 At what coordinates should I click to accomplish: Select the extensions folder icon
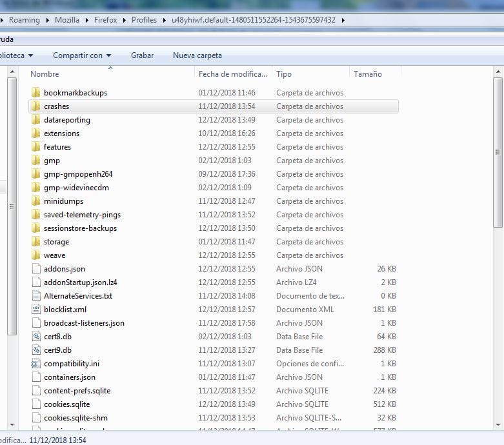pos(36,133)
